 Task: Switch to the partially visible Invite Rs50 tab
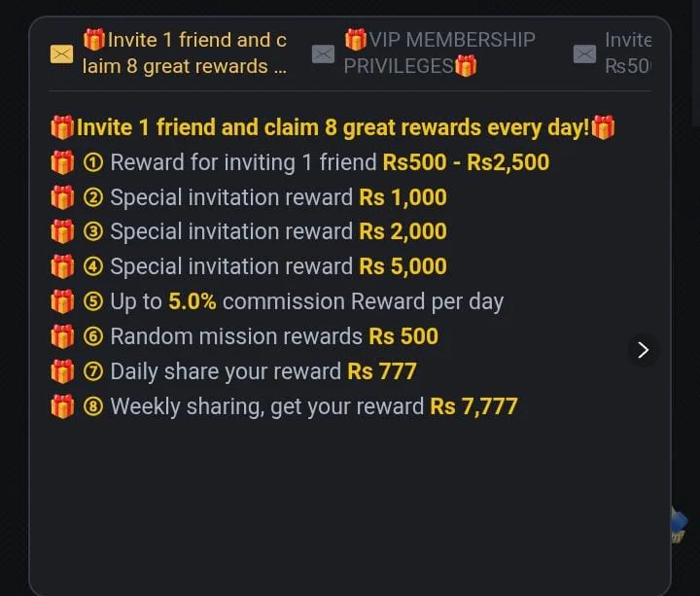tap(627, 53)
